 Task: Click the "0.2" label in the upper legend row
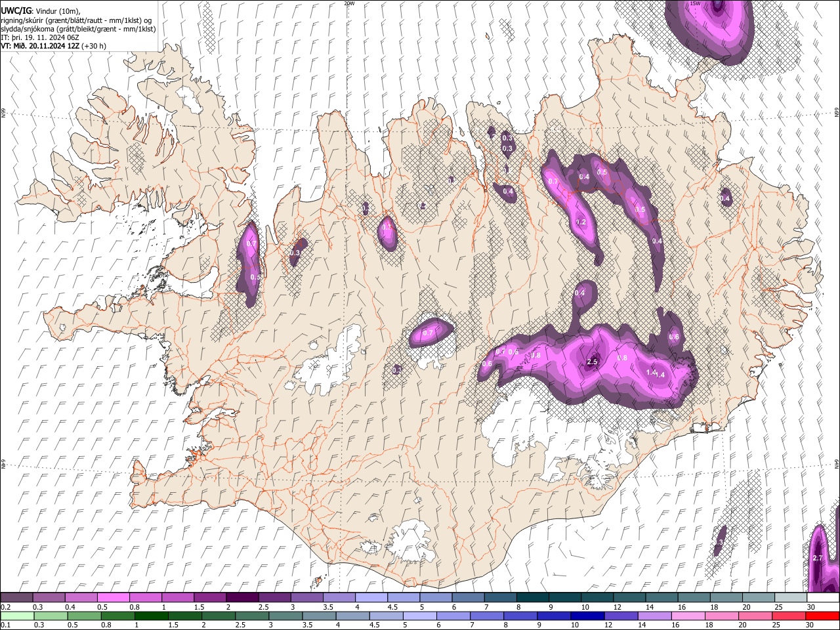coord(5,607)
